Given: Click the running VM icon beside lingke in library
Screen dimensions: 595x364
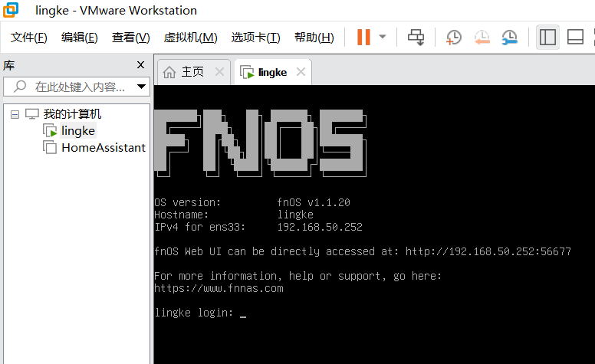Looking at the screenshot, I should click(50, 130).
